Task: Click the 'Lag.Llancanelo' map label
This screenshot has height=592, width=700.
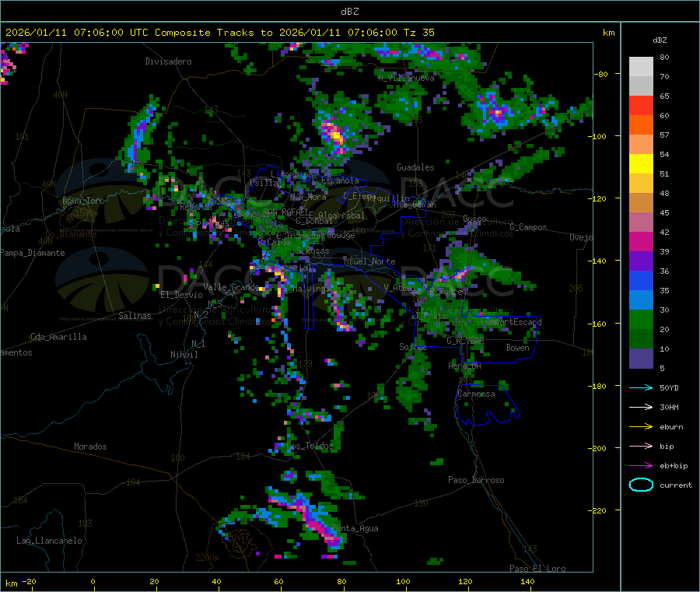Action: click(50, 541)
